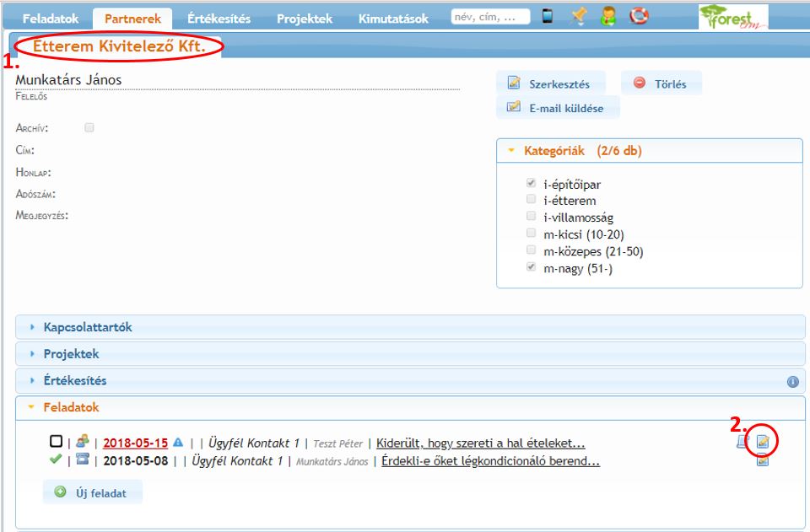Open the Feladatok tab in top menu

(50, 19)
